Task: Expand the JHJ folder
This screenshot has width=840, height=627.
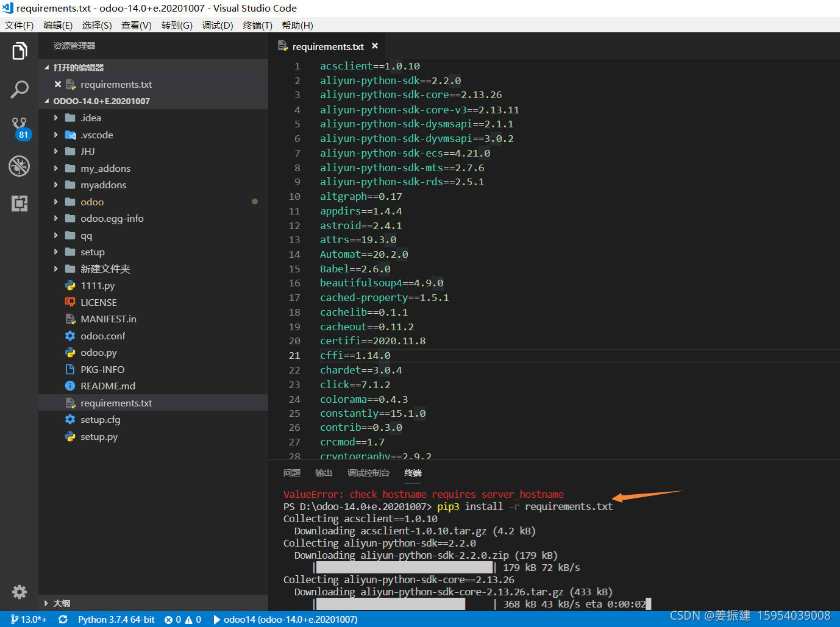Action: coord(153,152)
